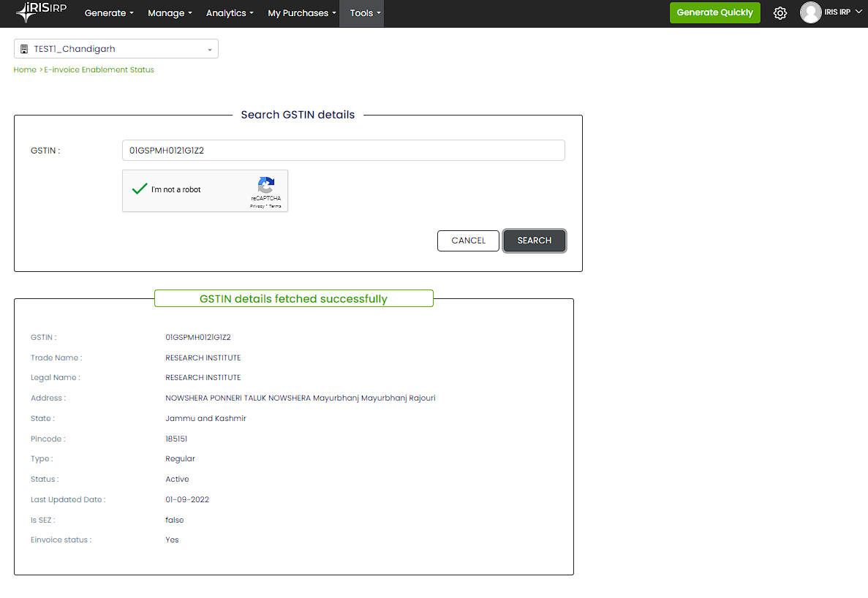Open the reCAPTCHA Privacy link
Screen dimensions: 868x598
click(257, 206)
